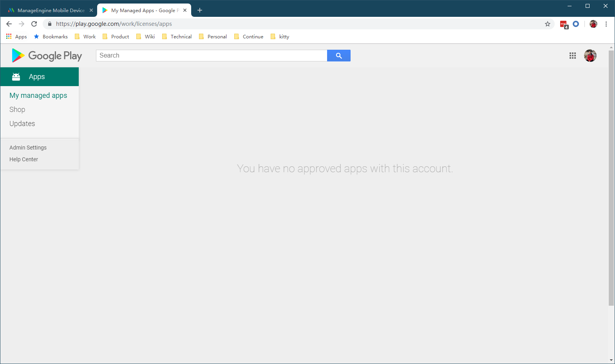Click the blue search magnifier button
Screen dimensions: 615x364
point(338,56)
